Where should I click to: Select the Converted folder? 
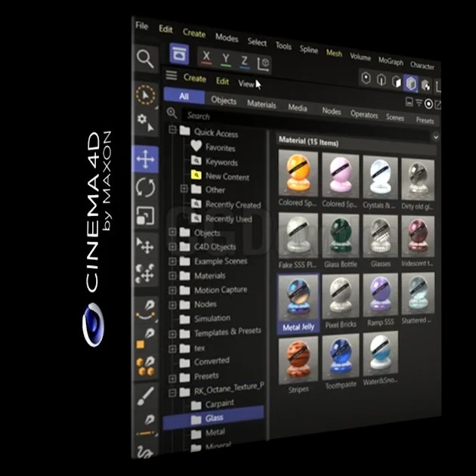click(204, 362)
